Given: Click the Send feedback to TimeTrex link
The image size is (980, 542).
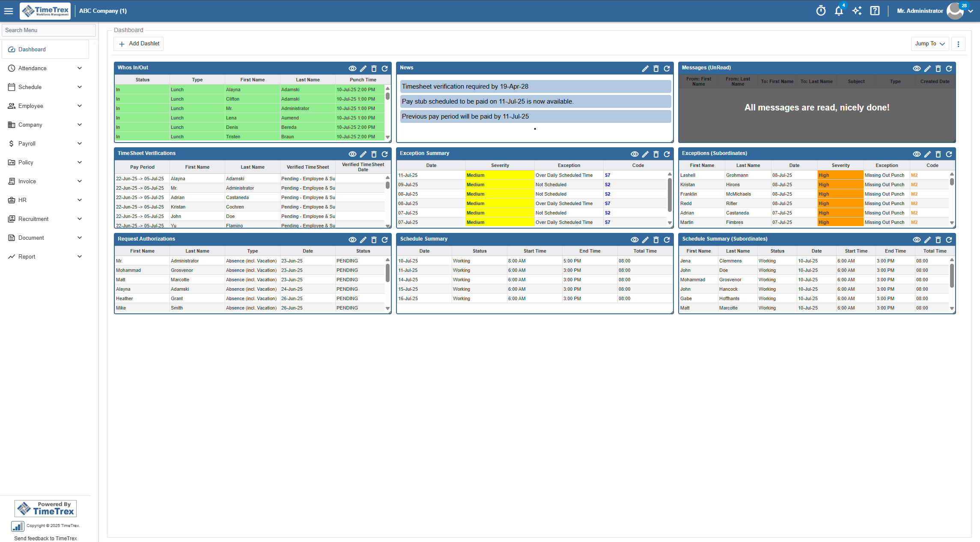Looking at the screenshot, I should 45,538.
